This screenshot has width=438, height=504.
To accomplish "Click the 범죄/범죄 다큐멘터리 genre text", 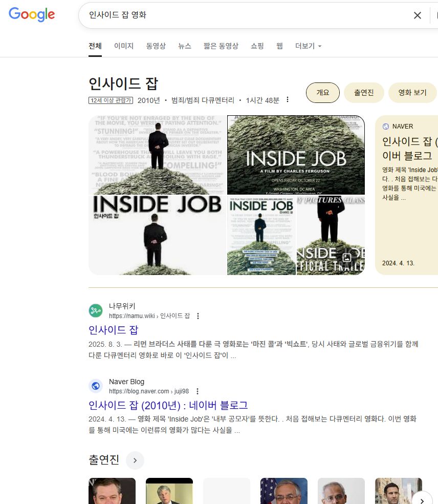I will [203, 100].
